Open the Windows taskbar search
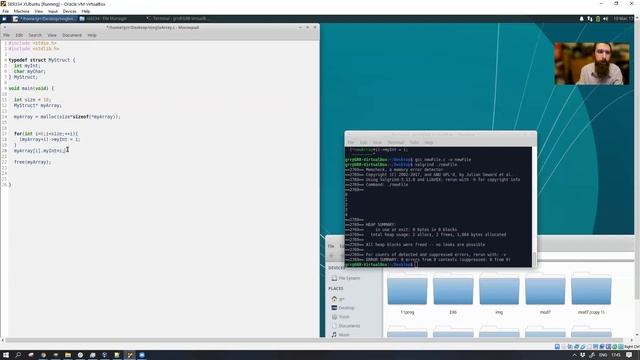 pos(18,355)
